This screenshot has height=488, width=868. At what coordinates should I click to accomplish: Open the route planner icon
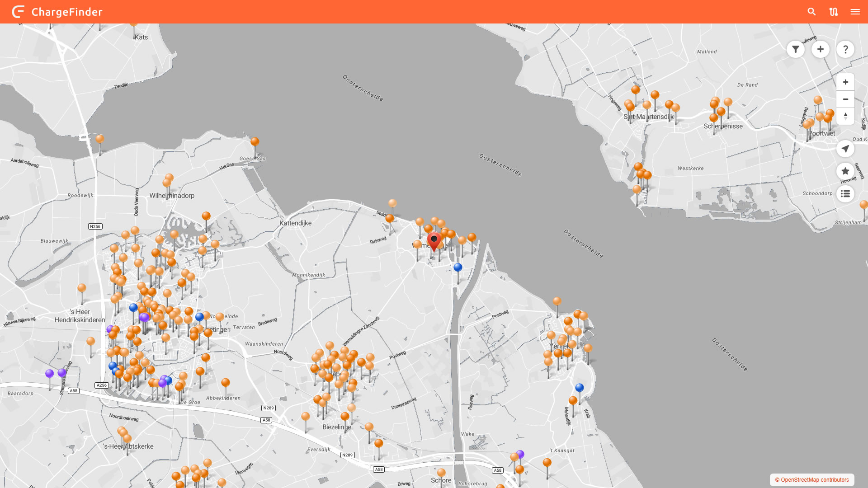tap(833, 12)
